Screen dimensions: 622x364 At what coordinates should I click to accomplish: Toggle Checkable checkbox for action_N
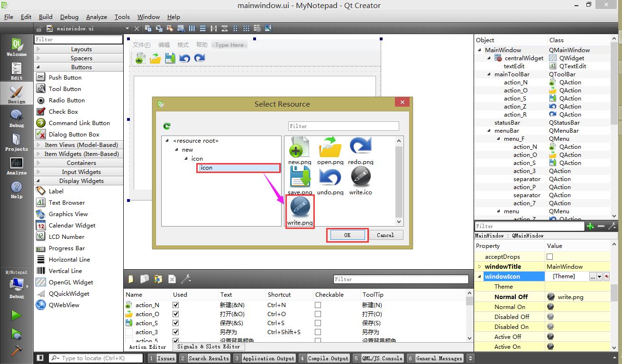pos(318,305)
